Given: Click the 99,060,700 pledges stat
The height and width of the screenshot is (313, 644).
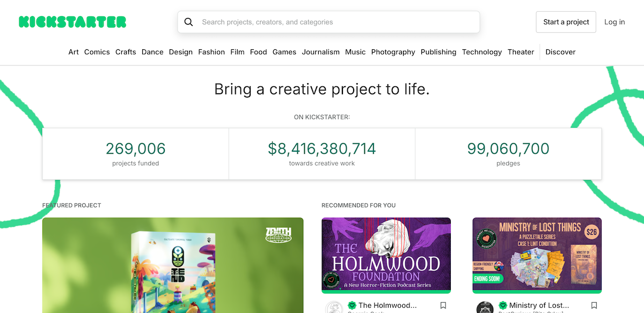Looking at the screenshot, I should pyautogui.click(x=508, y=153).
